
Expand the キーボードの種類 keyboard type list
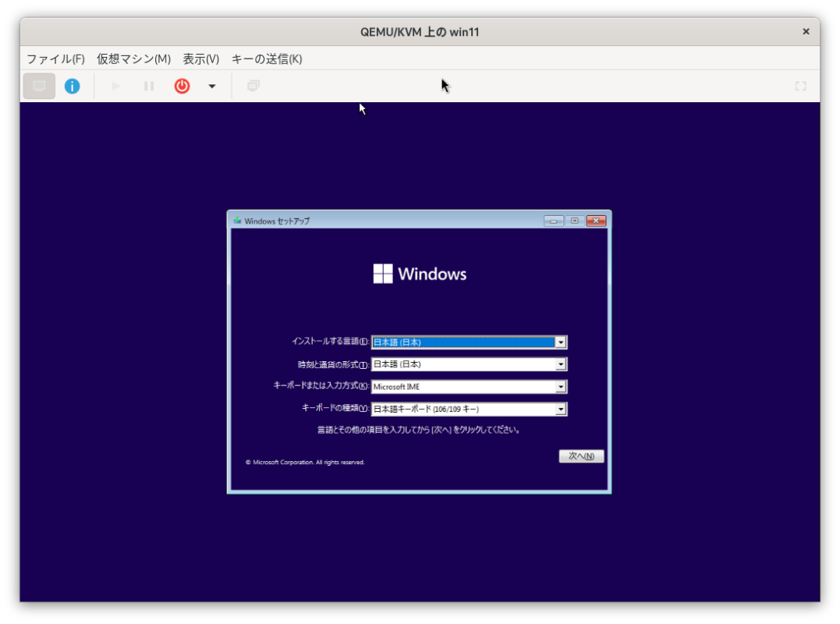point(560,408)
